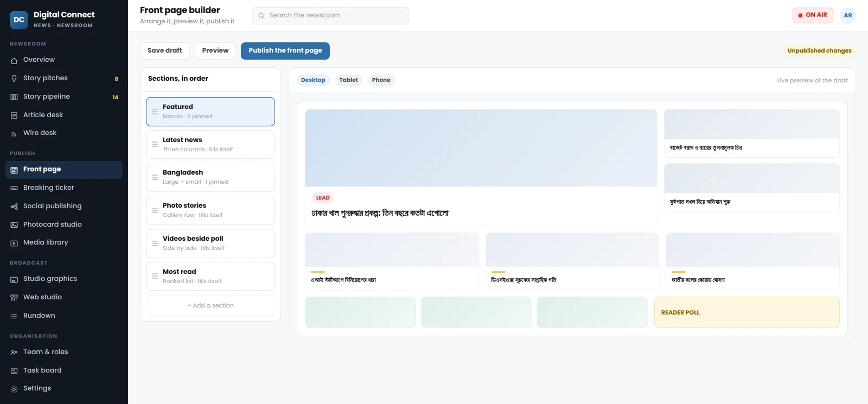Click the Story pipeline count badge 14
The width and height of the screenshot is (868, 404).
(x=115, y=98)
